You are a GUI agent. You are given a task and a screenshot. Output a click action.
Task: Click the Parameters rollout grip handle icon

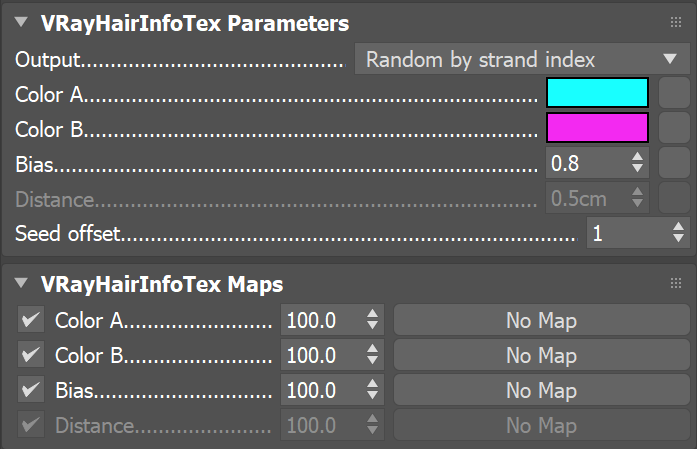pos(676,22)
